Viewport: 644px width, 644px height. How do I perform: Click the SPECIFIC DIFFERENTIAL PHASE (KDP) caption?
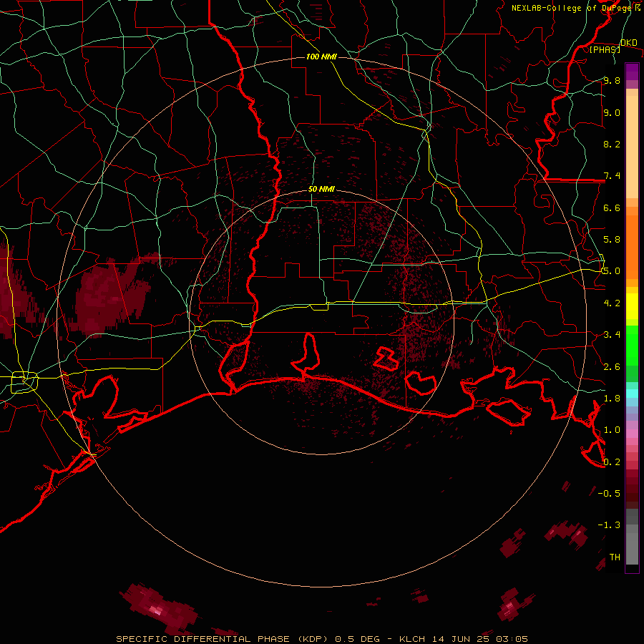pos(223,639)
